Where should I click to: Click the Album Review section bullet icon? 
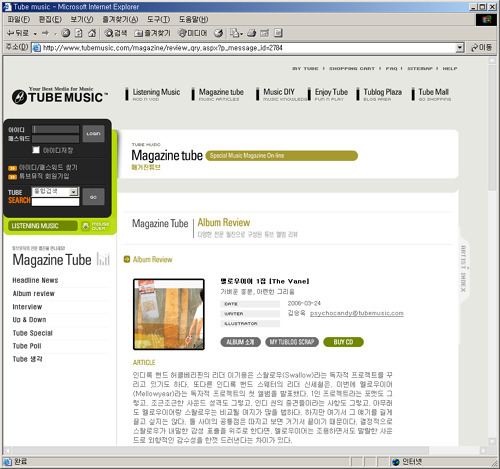point(127,259)
